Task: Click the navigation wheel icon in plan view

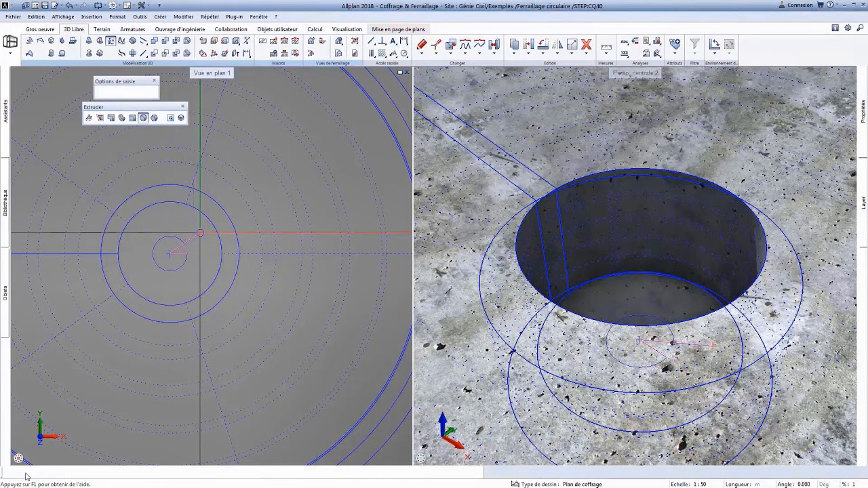Action: (x=18, y=458)
